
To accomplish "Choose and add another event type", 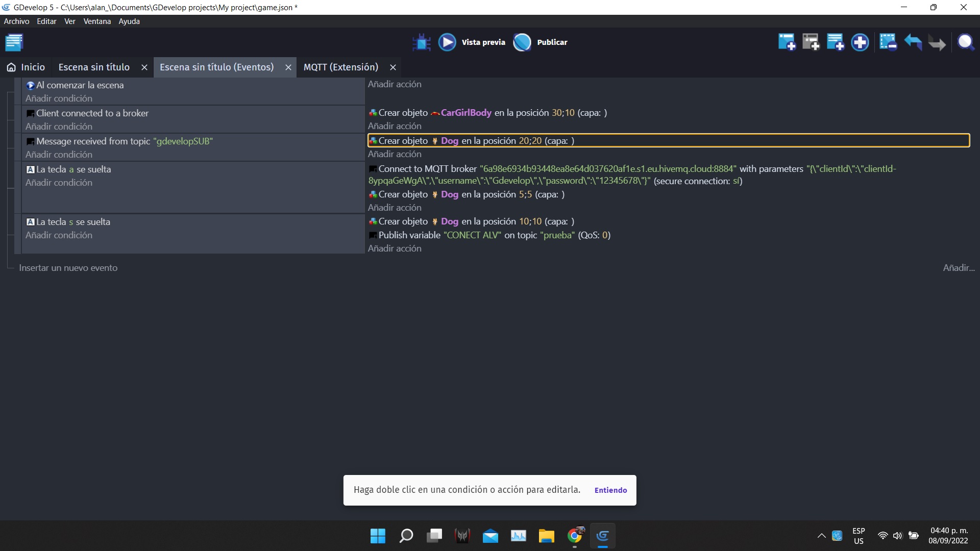I will pyautogui.click(x=860, y=42).
